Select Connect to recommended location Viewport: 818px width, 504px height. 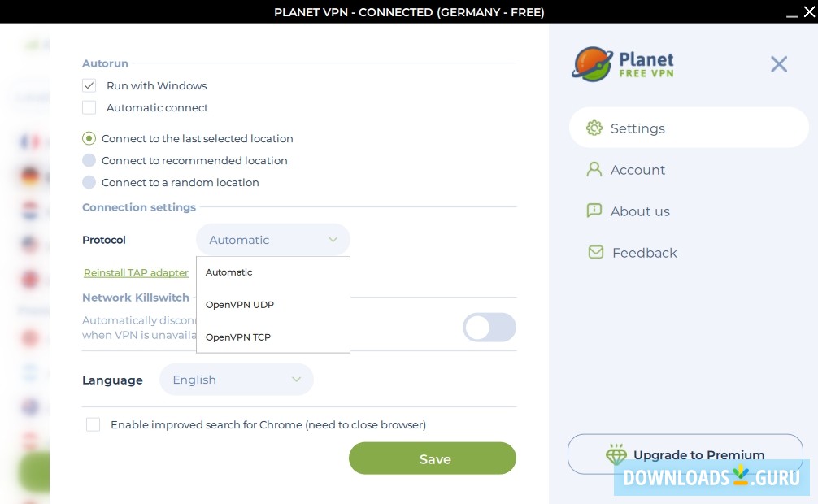(89, 160)
